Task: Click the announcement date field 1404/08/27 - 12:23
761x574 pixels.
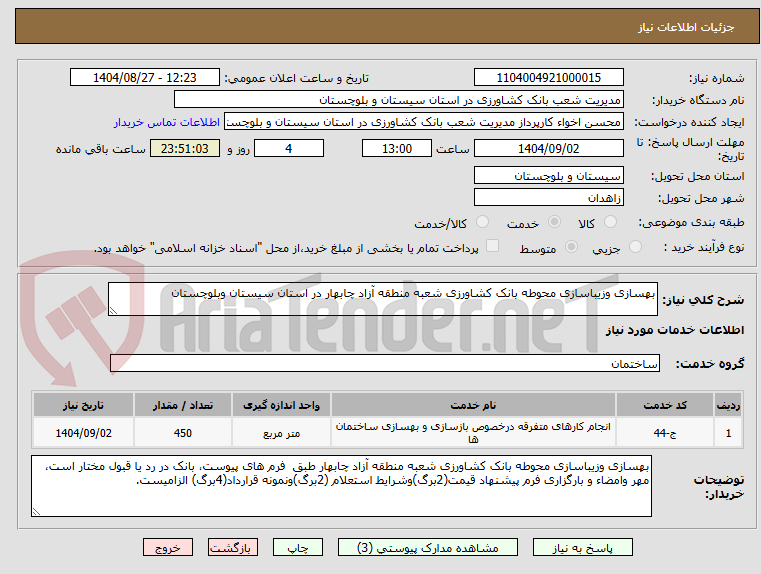Action: pyautogui.click(x=145, y=78)
